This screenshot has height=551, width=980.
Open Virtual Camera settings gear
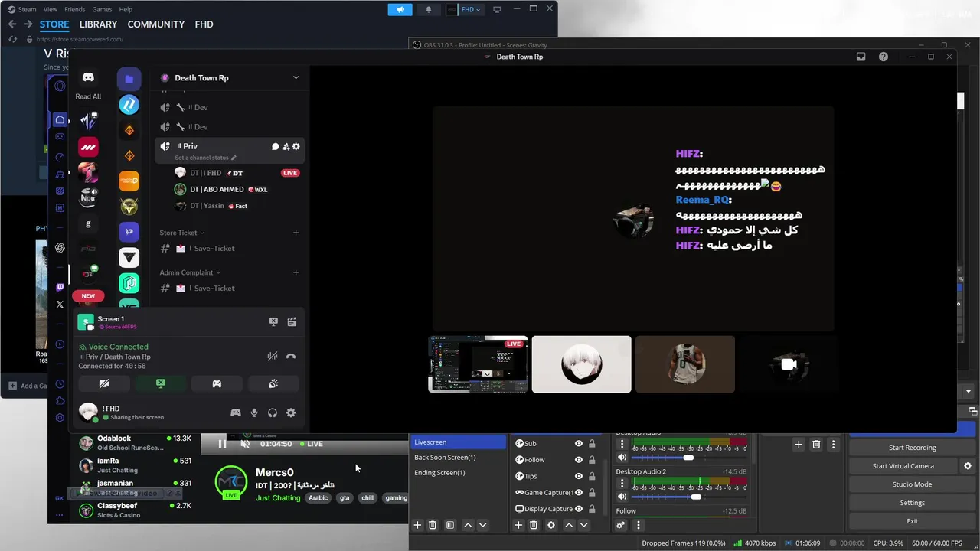(x=968, y=466)
